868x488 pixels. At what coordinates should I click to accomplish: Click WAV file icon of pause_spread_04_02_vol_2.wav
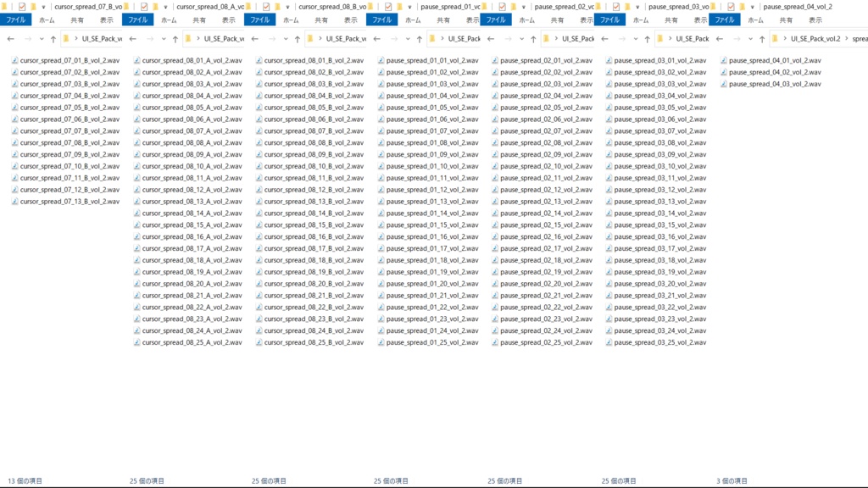pos(724,73)
